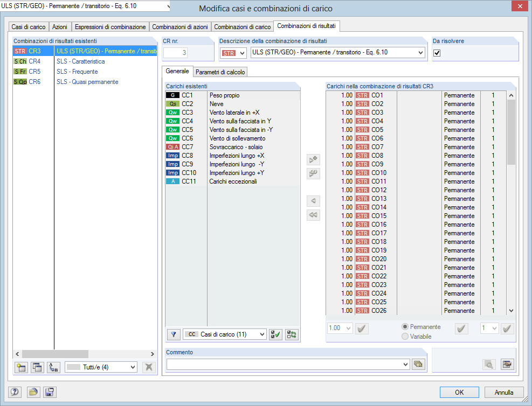Remove selected load with single left arrow
Screen dimensions: 532x406
click(x=313, y=201)
